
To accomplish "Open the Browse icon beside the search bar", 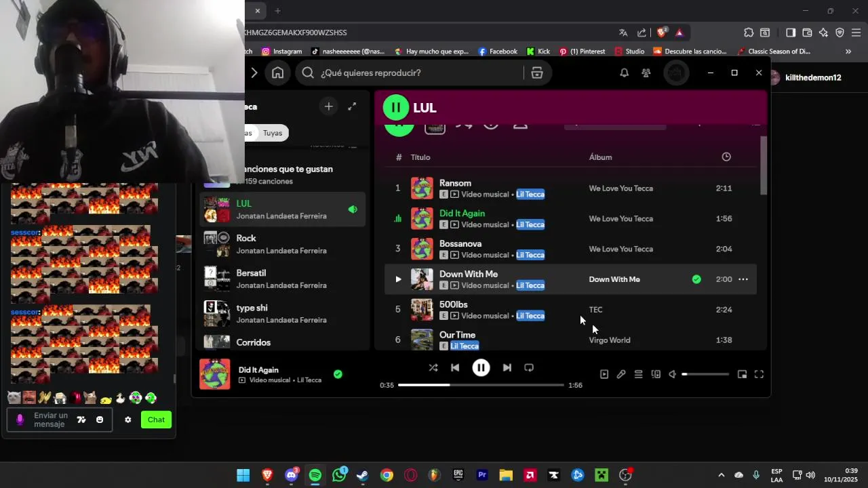I will coord(537,73).
